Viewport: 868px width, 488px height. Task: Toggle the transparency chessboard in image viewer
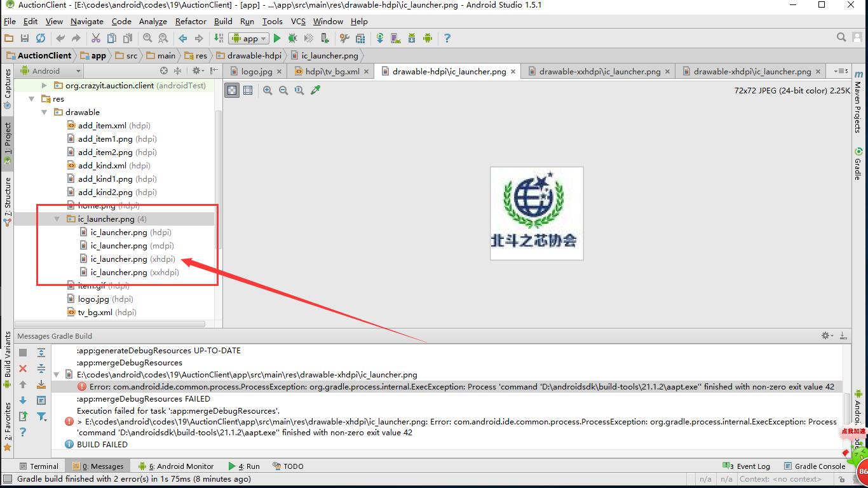coord(233,90)
